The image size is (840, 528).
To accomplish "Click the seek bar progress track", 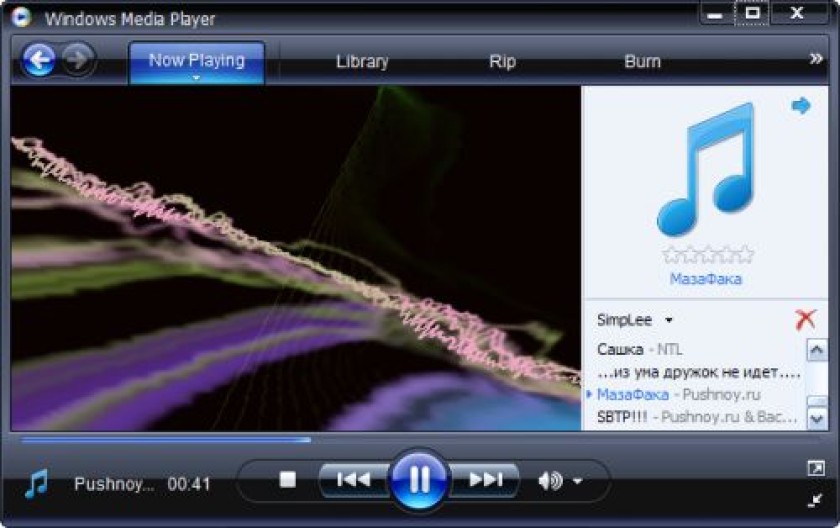I will click(419, 440).
